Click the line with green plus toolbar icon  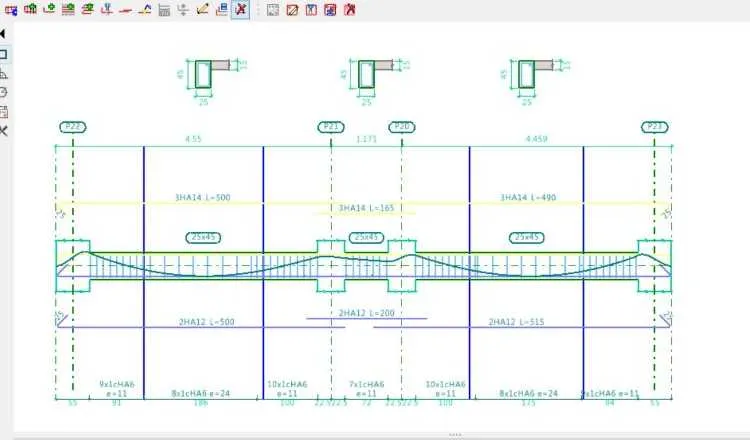(x=49, y=9)
